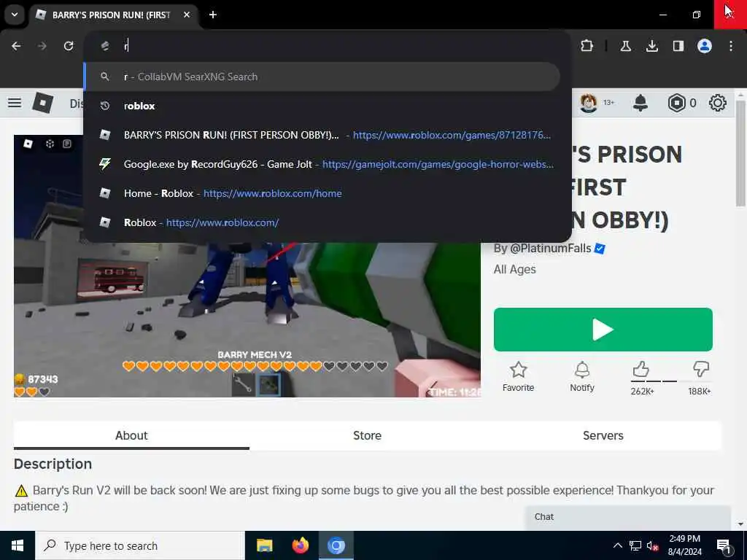Screen dimensions: 747x560
Task: Open Chrome Labs flask icon
Action: click(x=625, y=46)
